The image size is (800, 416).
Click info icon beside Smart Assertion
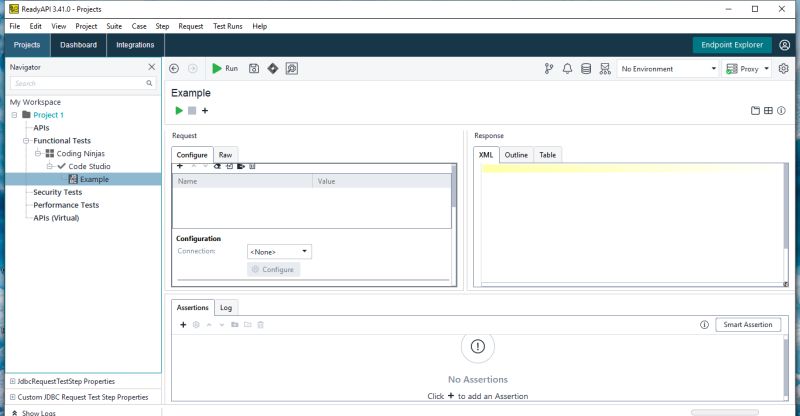(x=705, y=325)
